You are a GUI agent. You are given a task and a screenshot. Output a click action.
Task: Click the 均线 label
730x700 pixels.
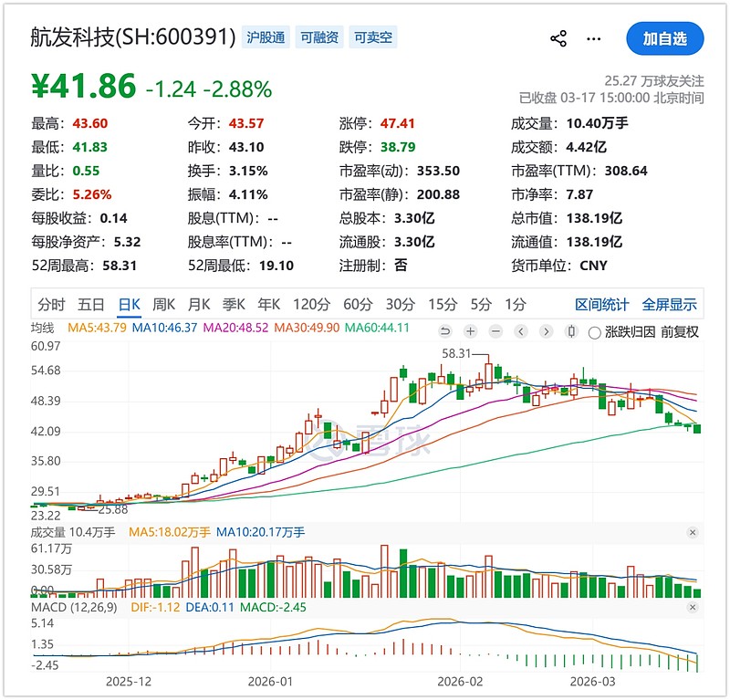[x=42, y=328]
